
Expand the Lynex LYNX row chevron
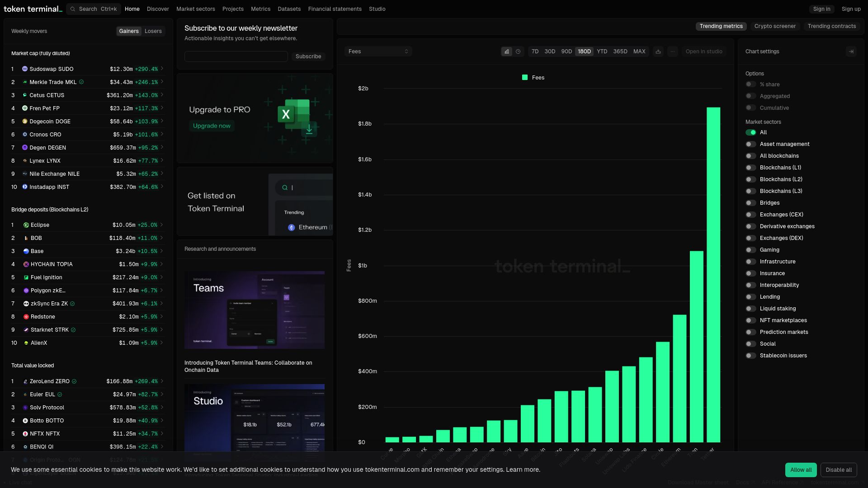click(162, 160)
